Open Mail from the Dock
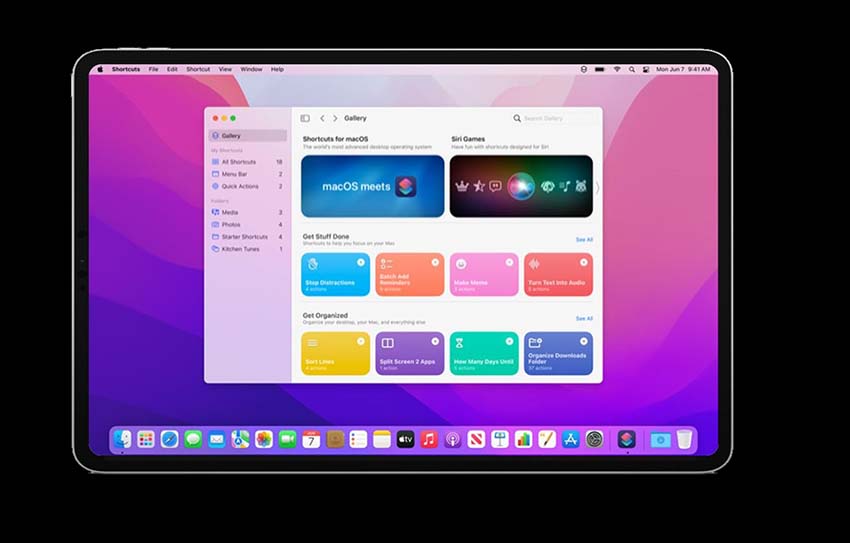 coord(217,439)
